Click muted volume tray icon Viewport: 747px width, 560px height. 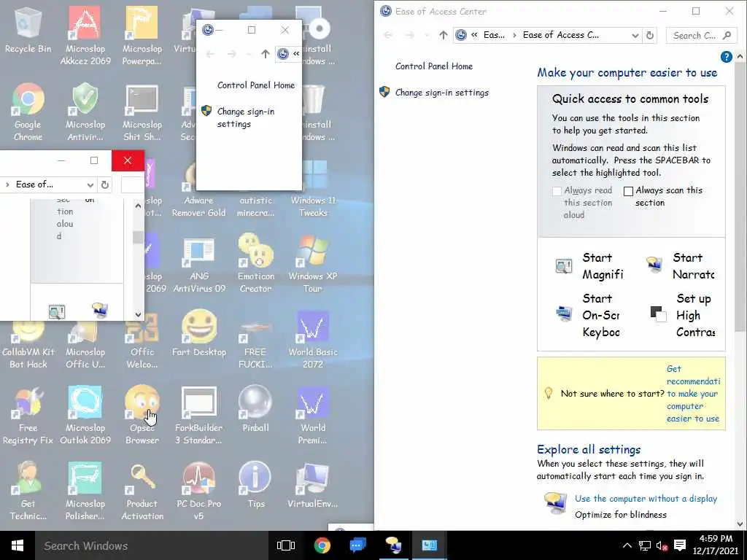[662, 545]
